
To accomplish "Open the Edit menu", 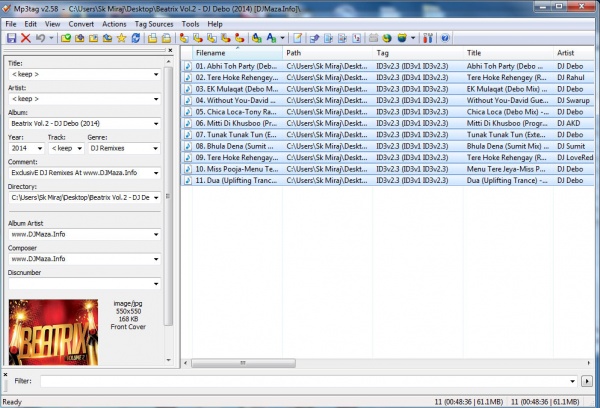I will tap(31, 24).
